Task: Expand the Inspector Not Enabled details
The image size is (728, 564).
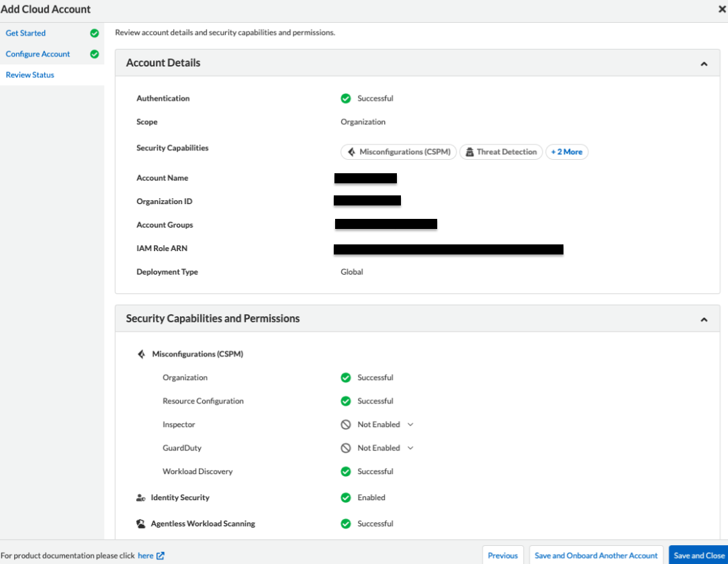Action: click(410, 424)
